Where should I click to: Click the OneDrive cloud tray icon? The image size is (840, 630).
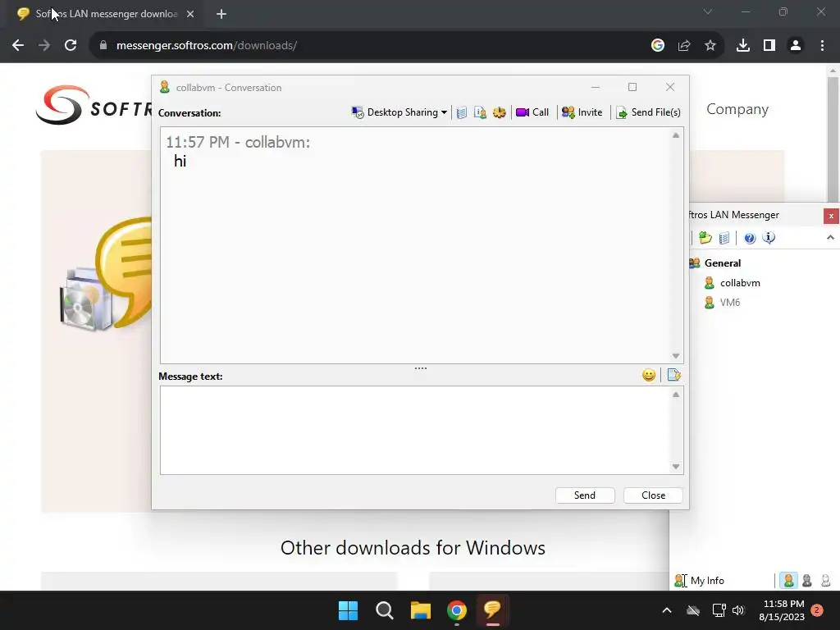[x=693, y=610]
